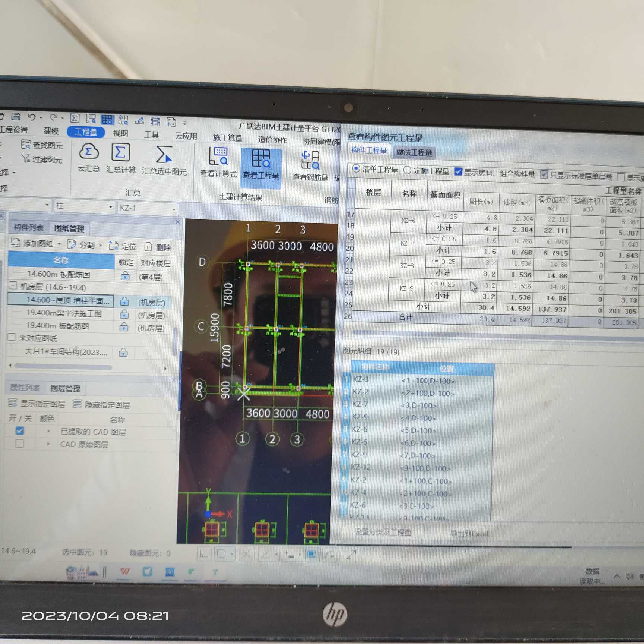The height and width of the screenshot is (644, 644).
Task: Open the WPS icon on taskbar
Action: point(124,571)
